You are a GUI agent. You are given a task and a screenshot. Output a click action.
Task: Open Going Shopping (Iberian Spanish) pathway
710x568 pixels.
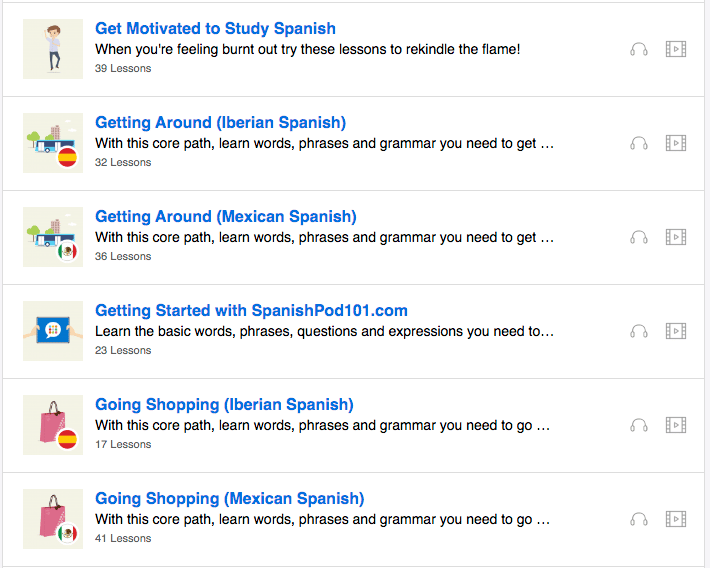point(224,405)
